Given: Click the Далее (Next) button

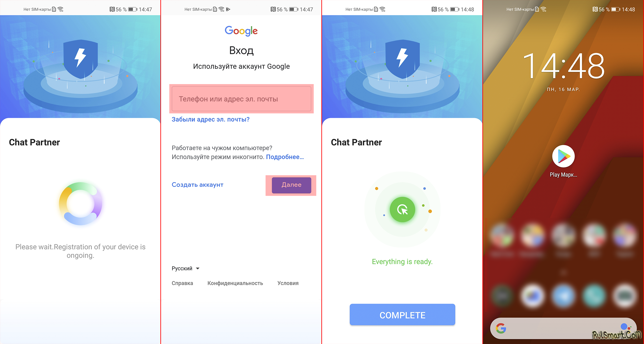Looking at the screenshot, I should (x=292, y=184).
